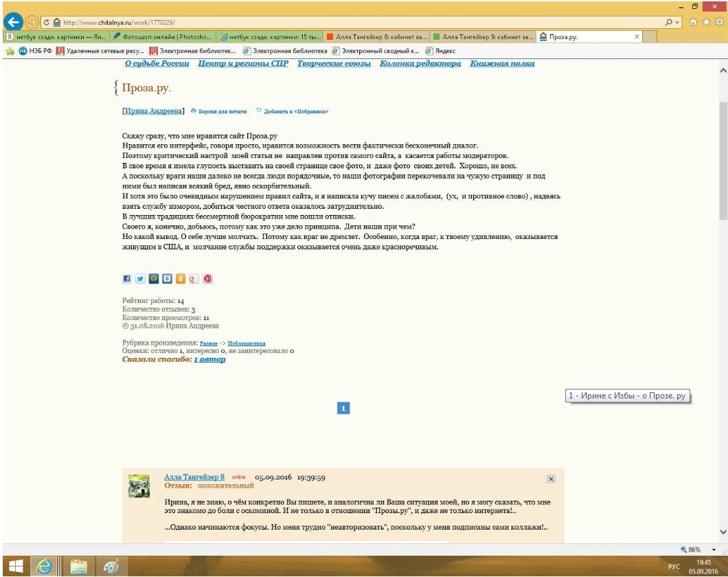Open the Paint app taskbar icon
Image resolution: width=728 pixels, height=577 pixels.
111,566
